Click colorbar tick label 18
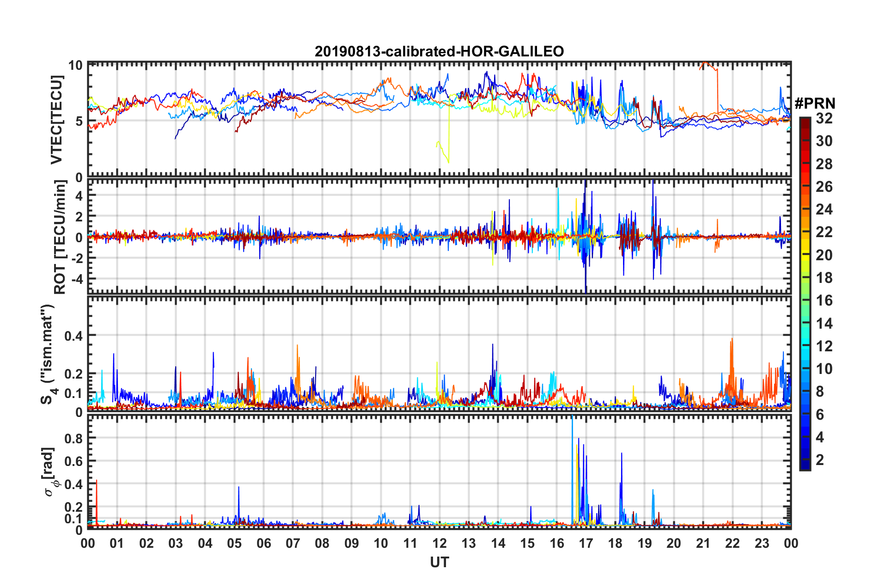 coord(824,278)
